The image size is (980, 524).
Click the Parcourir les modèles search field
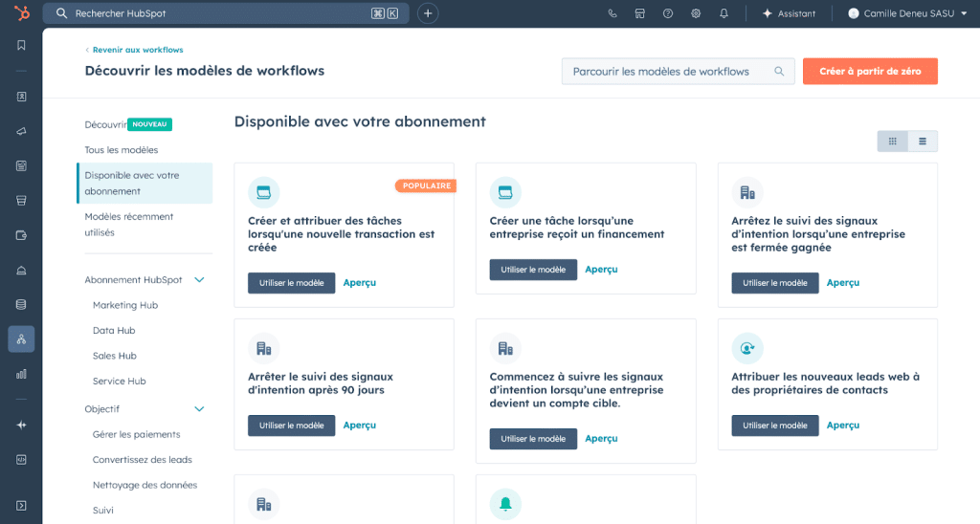[x=670, y=72]
